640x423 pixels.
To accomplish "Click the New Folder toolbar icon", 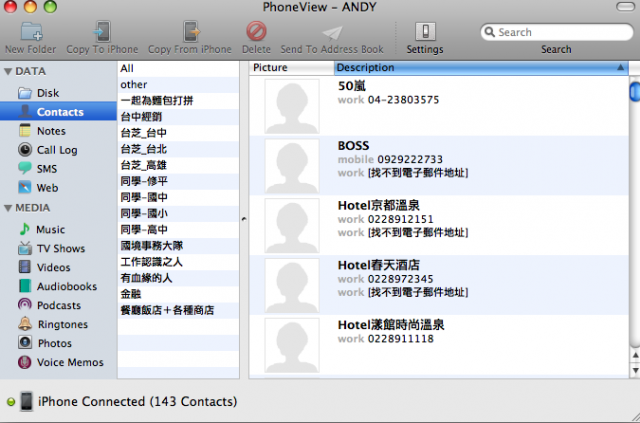I will pyautogui.click(x=31, y=32).
